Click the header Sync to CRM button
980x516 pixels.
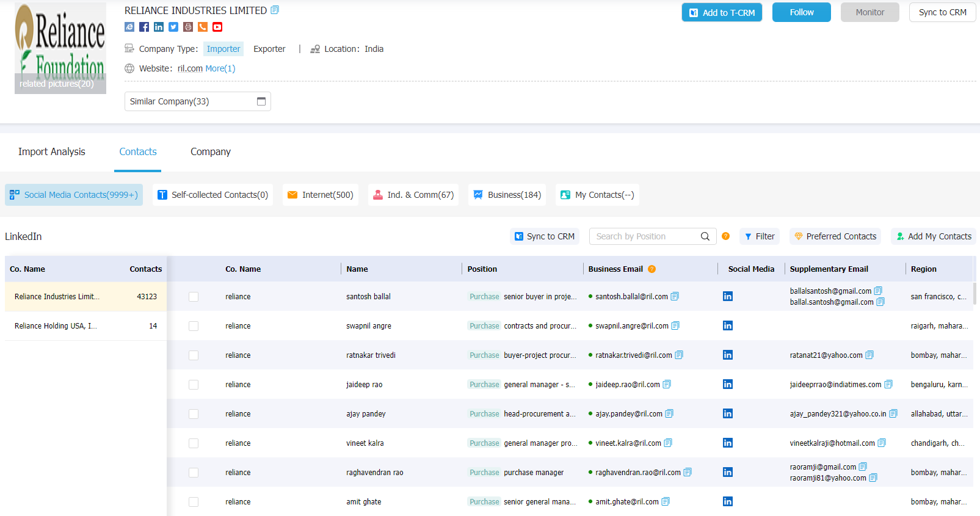[x=943, y=12]
